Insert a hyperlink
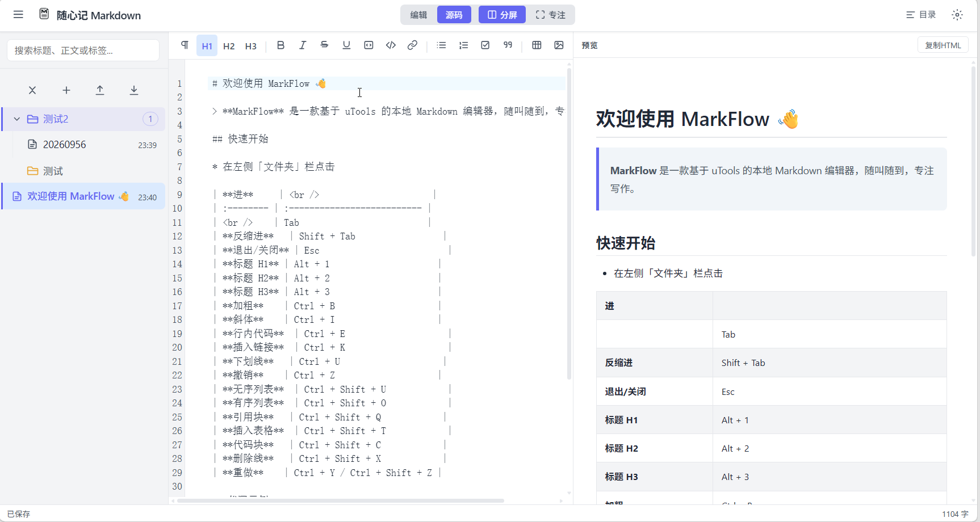The image size is (980, 522). [413, 45]
